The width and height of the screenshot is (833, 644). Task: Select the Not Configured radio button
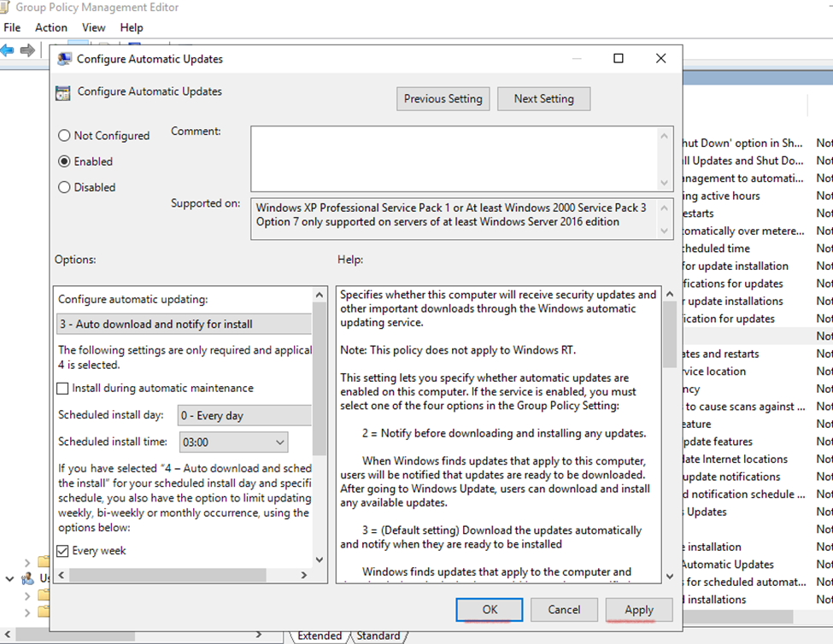tap(64, 136)
